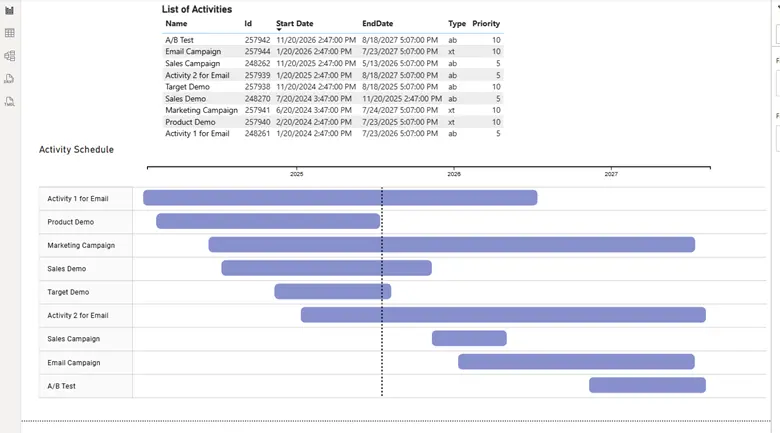Viewport: 780px width, 433px height.
Task: Click the Sales Demo label in the Activity Schedule
Action: [67, 269]
